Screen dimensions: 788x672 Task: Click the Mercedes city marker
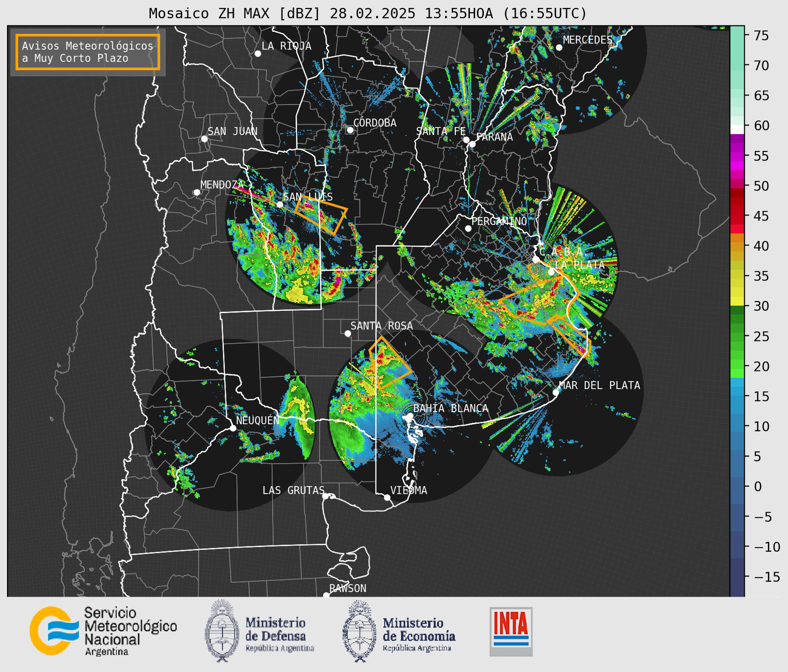coord(559,48)
